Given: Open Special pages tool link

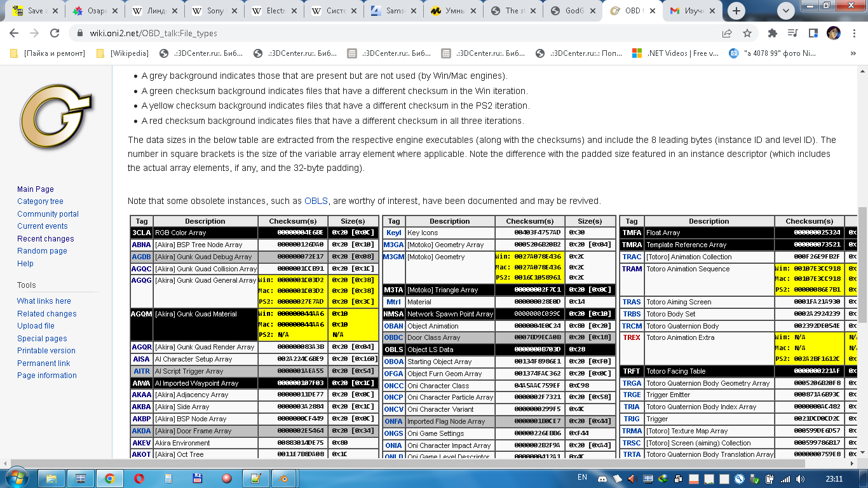Looking at the screenshot, I should click(42, 339).
